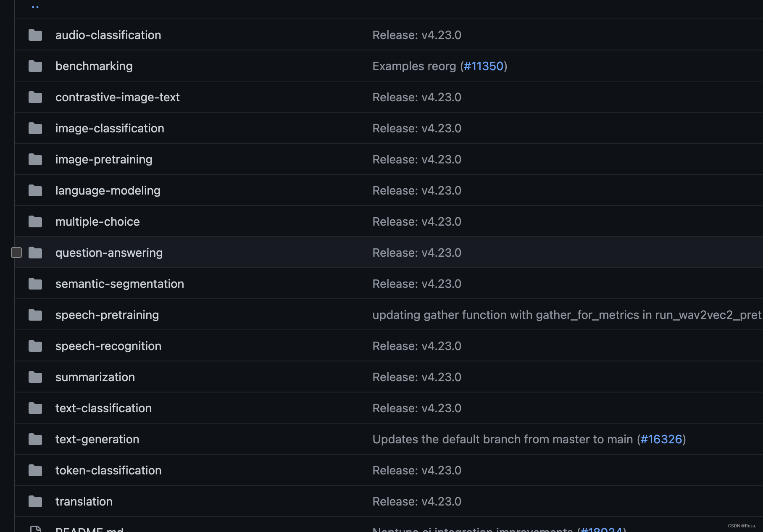Open the image-classification Release v4.23.0 commit message

click(x=417, y=128)
